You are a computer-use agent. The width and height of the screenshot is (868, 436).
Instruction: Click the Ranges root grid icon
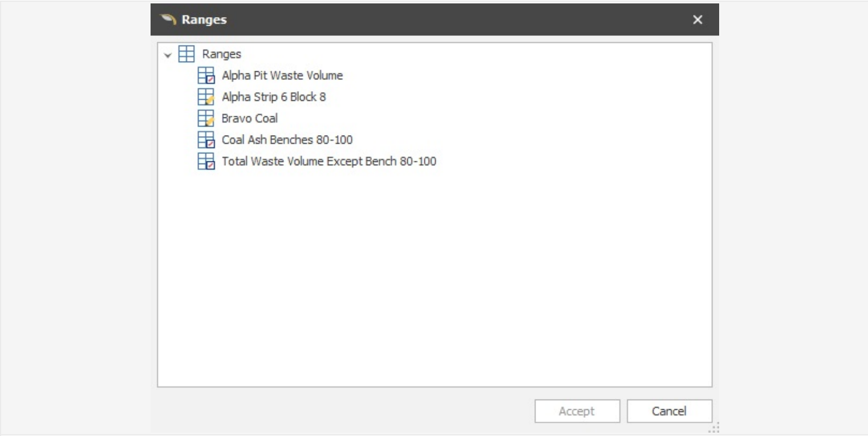[x=186, y=54]
